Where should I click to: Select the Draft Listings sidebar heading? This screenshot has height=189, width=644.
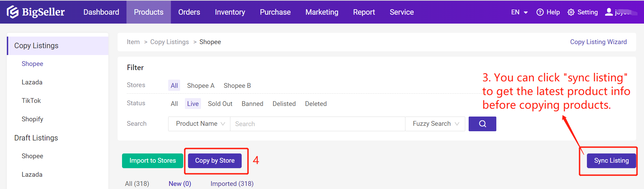coord(36,138)
